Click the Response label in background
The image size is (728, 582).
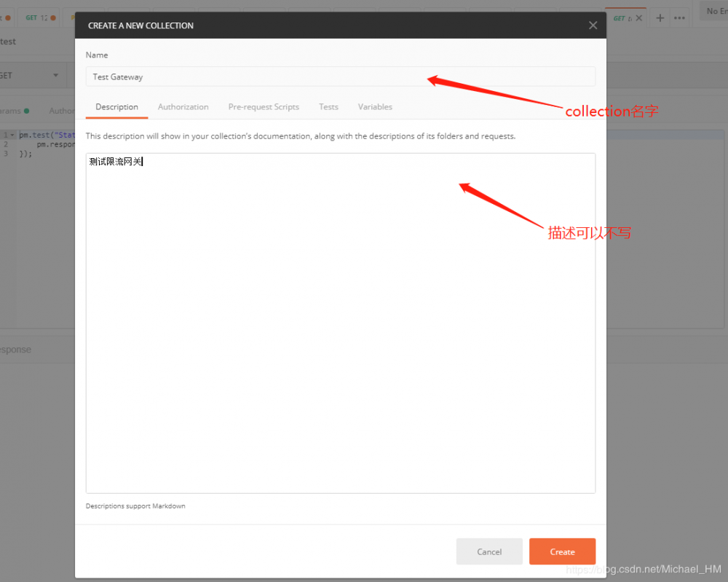click(x=15, y=350)
